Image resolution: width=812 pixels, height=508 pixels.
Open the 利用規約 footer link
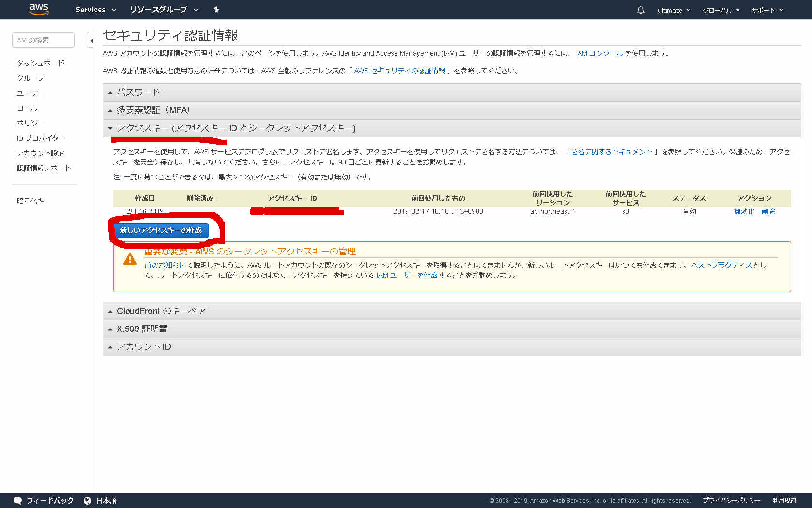[784, 501]
